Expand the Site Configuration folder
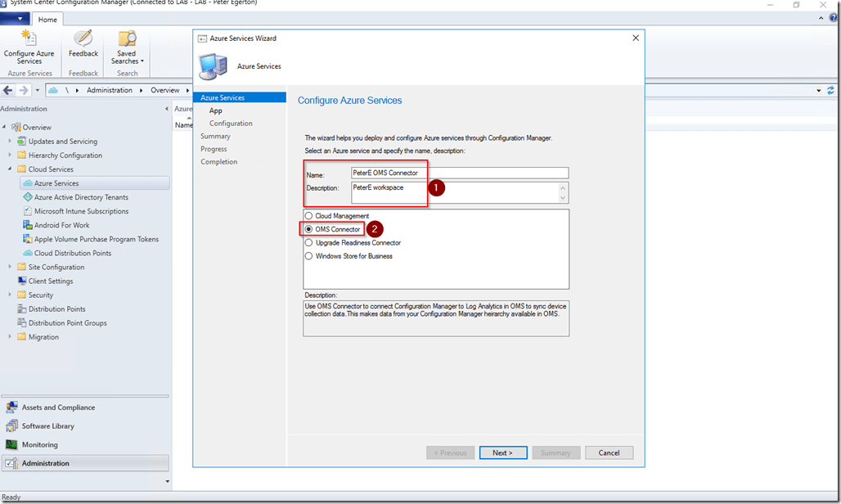 click(x=11, y=267)
